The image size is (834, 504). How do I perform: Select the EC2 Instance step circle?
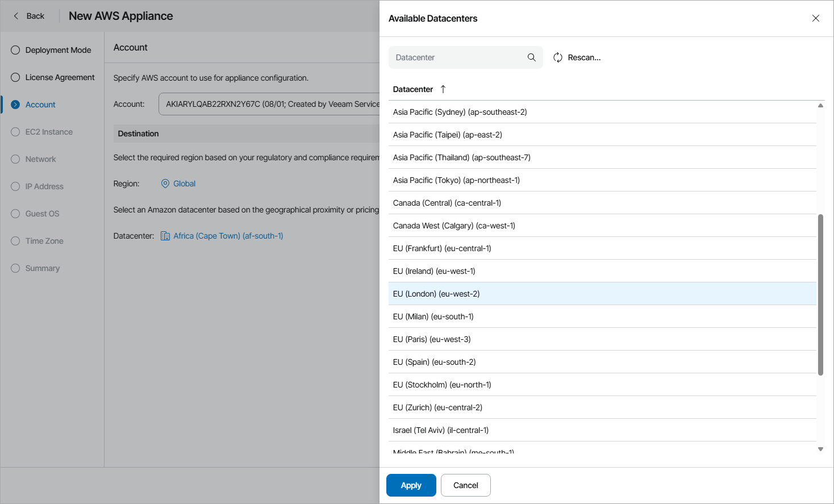click(15, 132)
